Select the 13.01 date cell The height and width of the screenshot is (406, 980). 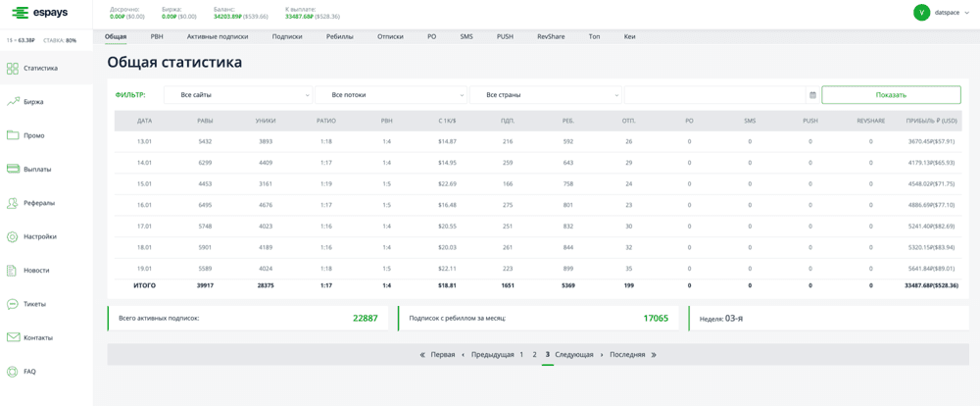[145, 141]
